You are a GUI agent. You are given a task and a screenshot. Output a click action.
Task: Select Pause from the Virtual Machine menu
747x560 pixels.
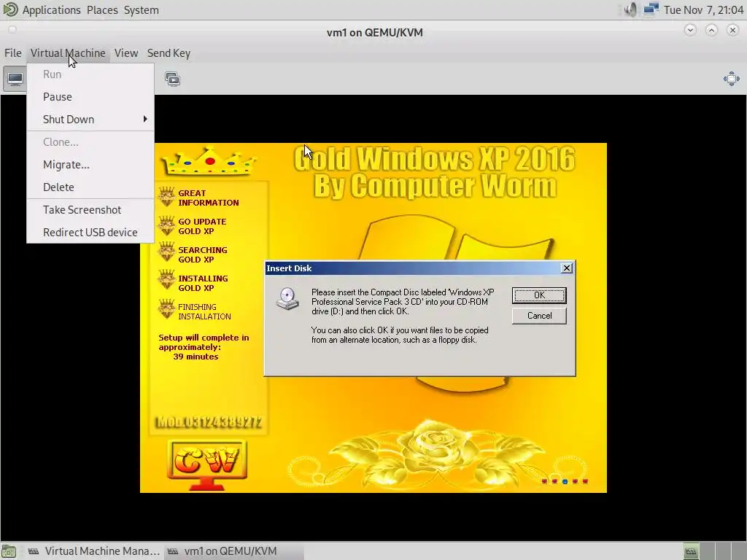90,97
